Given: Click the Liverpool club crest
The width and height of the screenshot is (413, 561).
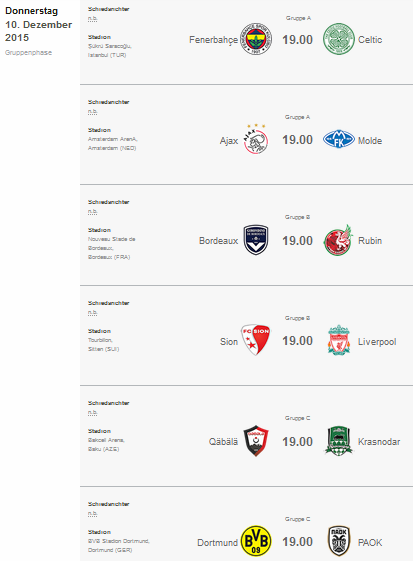Looking at the screenshot, I should point(339,340).
